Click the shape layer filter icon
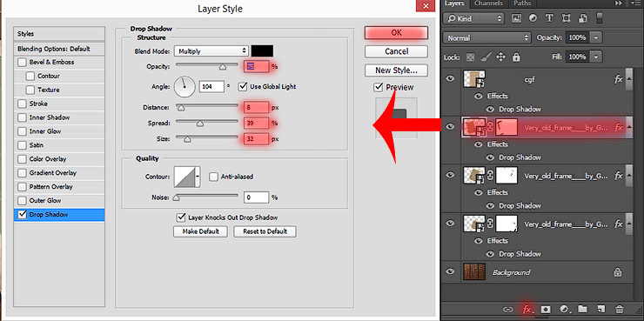Viewport: 644px width, 321px height. pyautogui.click(x=566, y=18)
